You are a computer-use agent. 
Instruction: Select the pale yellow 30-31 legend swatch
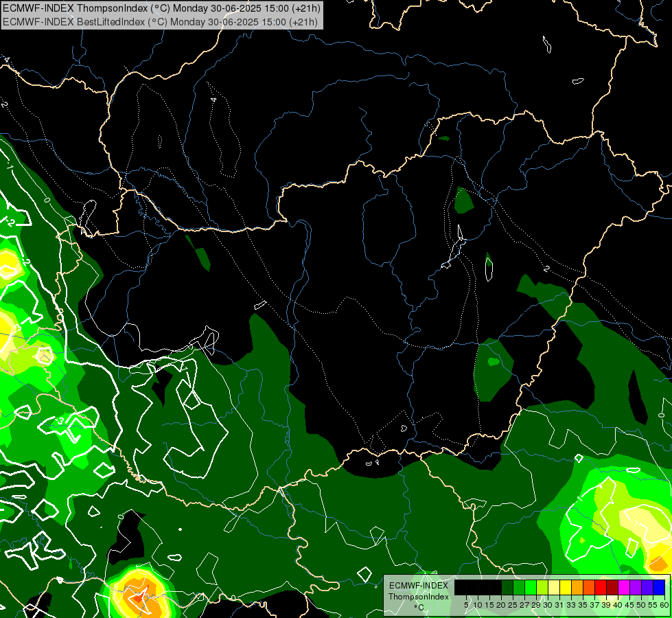point(554,587)
